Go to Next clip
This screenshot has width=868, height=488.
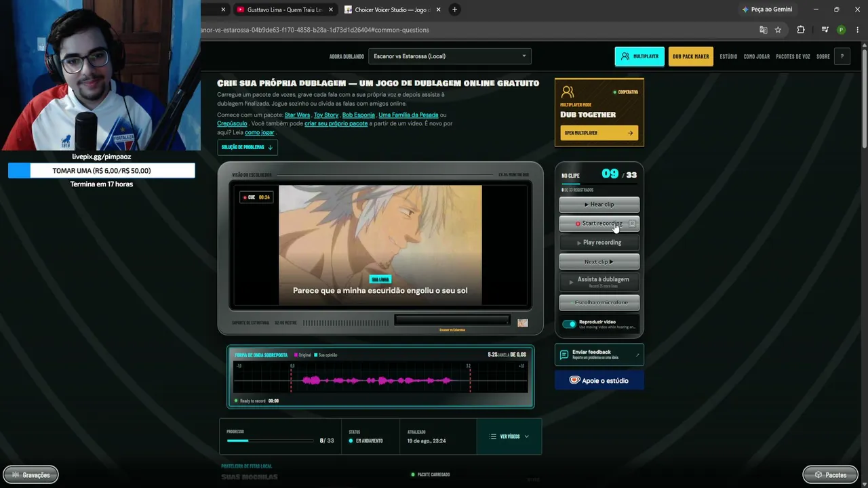(599, 262)
